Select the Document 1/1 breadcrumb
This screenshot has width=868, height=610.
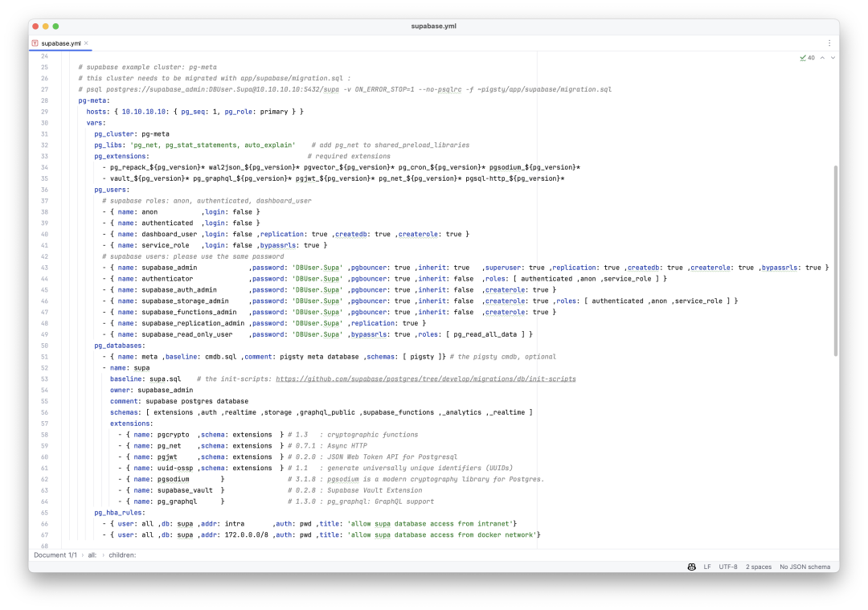[55, 555]
